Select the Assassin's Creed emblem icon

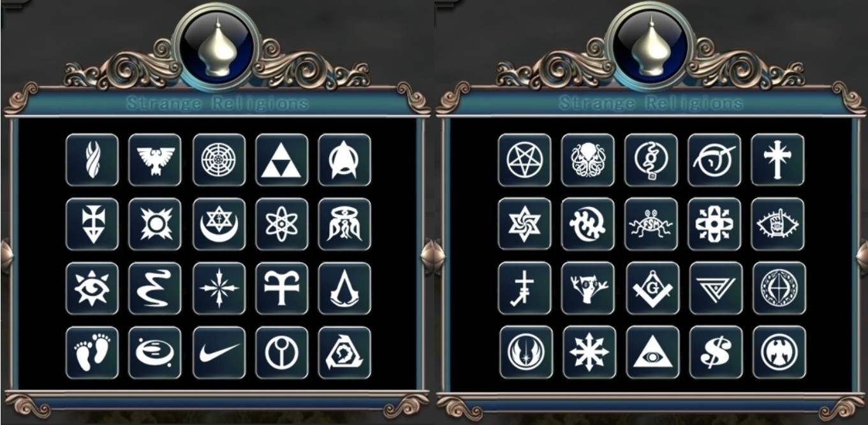(x=344, y=288)
